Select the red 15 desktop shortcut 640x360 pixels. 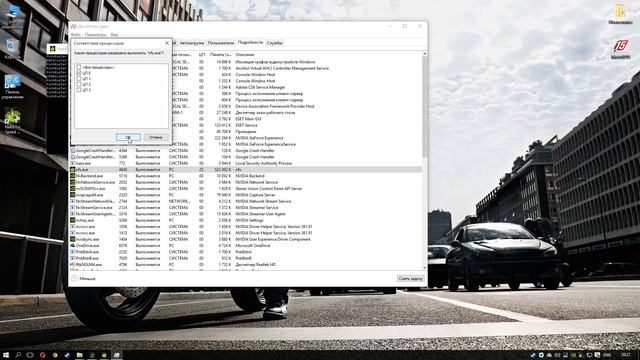pyautogui.click(x=620, y=49)
